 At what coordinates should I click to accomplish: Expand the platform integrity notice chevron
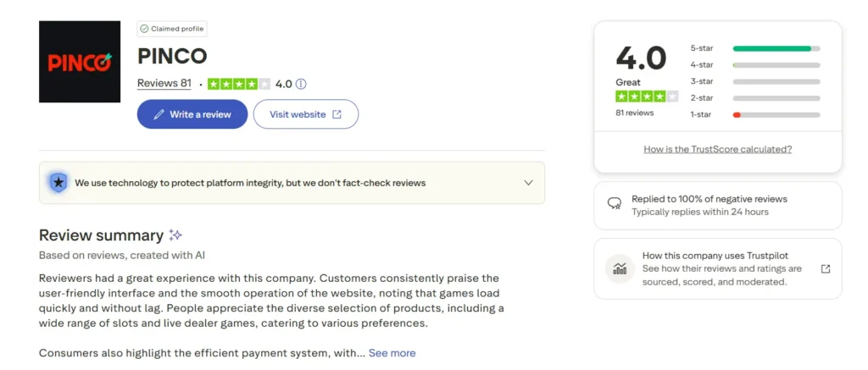(528, 182)
